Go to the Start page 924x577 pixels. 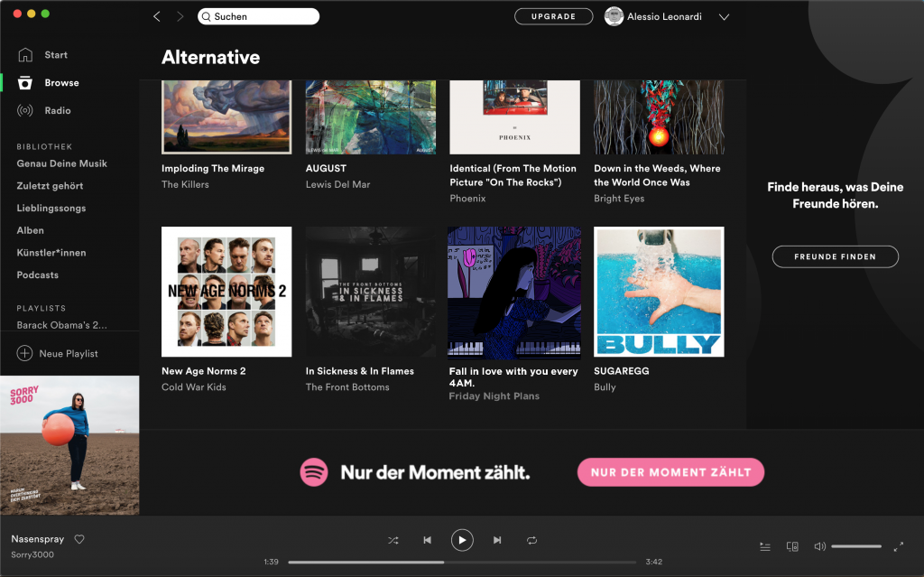(x=56, y=55)
